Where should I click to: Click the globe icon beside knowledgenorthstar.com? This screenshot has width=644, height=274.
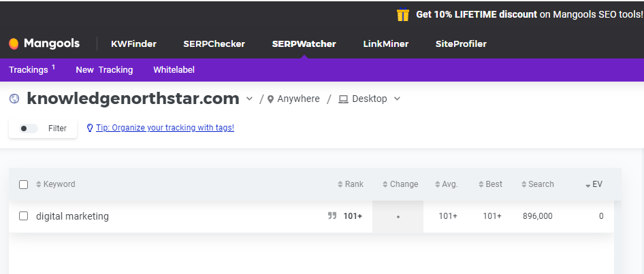14,99
